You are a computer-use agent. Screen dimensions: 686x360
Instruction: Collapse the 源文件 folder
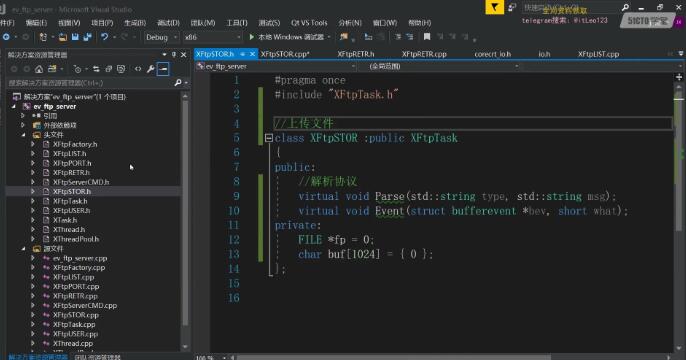(x=23, y=248)
